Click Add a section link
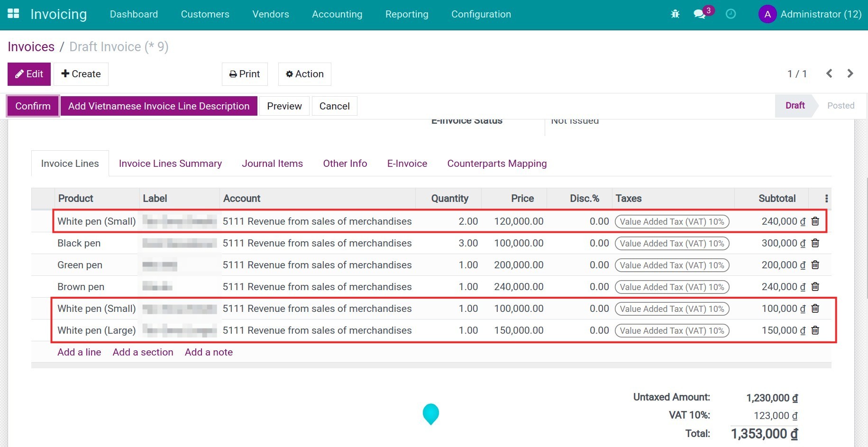868x447 pixels. (143, 352)
